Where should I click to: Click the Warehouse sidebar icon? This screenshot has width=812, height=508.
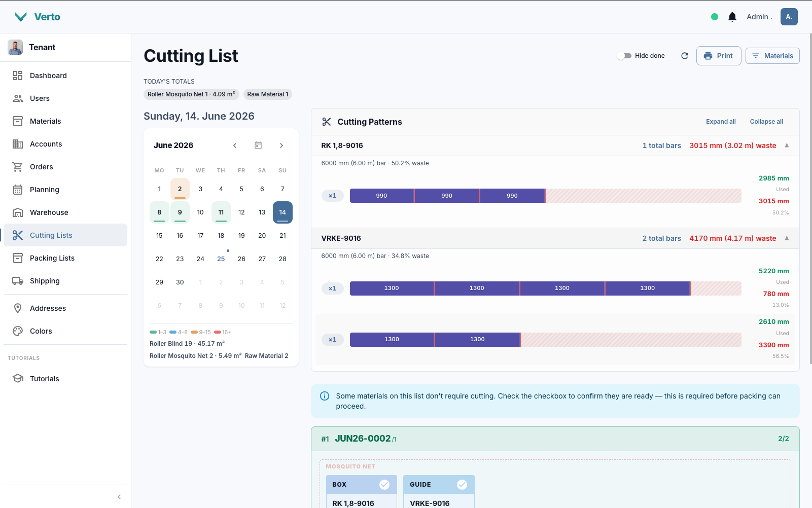click(x=18, y=212)
